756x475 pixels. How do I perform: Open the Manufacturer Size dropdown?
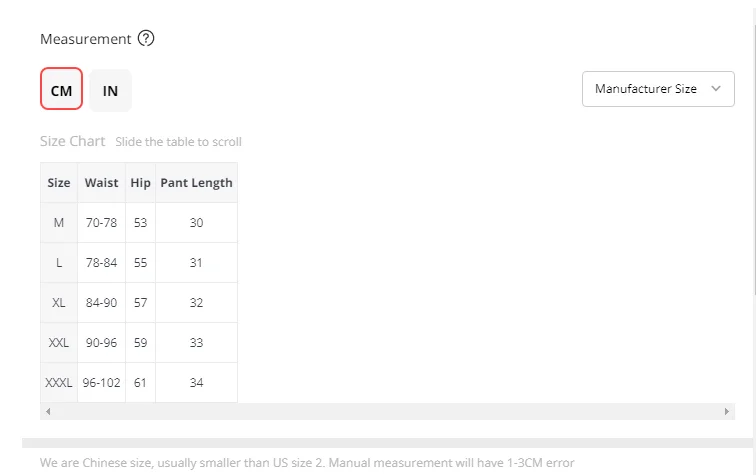pos(658,89)
